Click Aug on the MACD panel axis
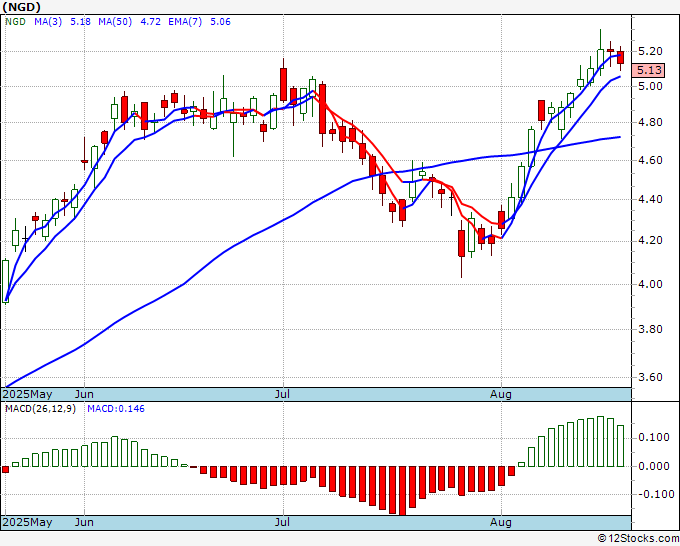 (501, 522)
